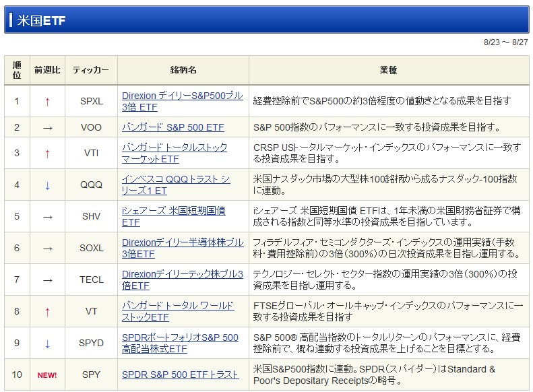This screenshot has width=533, height=392.
Task: Open iシェアーズ 米国短期国債 ETF link
Action: pyautogui.click(x=174, y=216)
